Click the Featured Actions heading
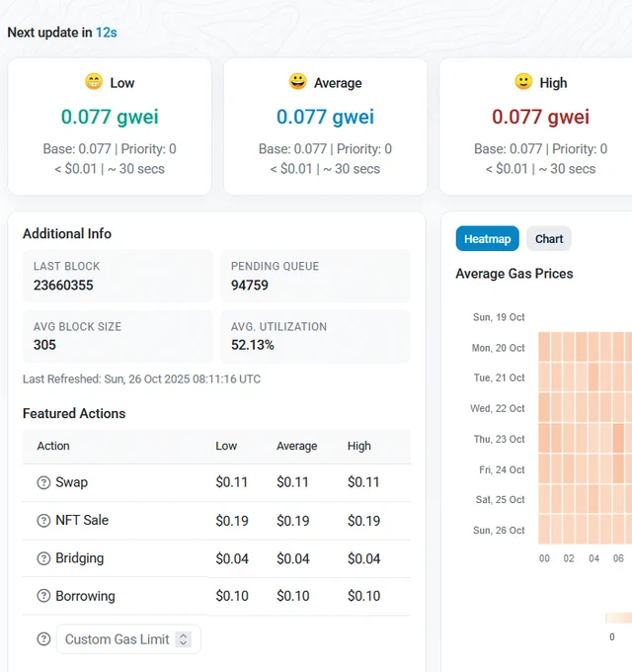 pos(74,413)
